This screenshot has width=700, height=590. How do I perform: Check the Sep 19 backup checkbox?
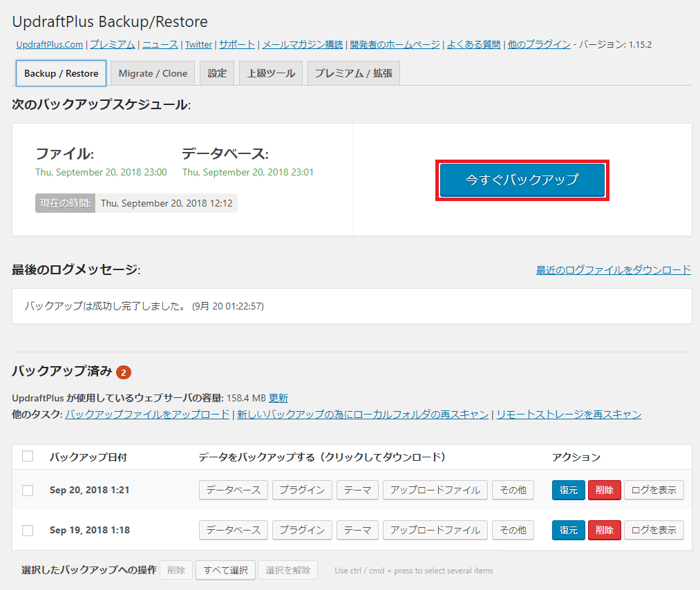point(28,530)
